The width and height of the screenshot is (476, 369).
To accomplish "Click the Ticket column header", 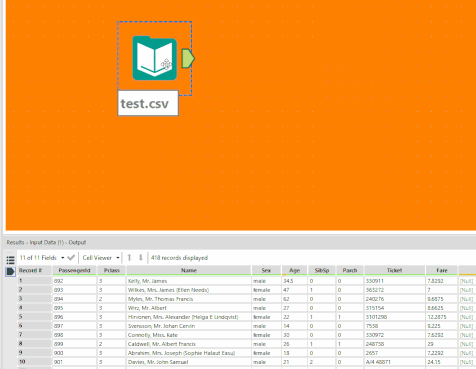I will pos(394,270).
